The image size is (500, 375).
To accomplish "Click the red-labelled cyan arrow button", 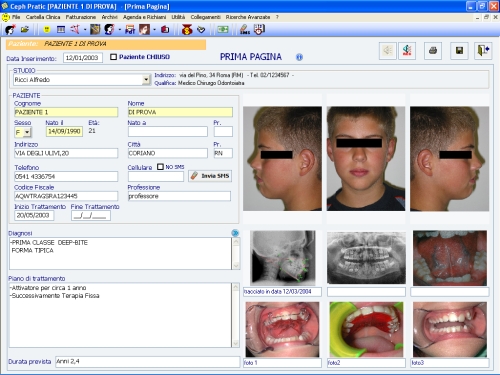I will (x=407, y=51).
